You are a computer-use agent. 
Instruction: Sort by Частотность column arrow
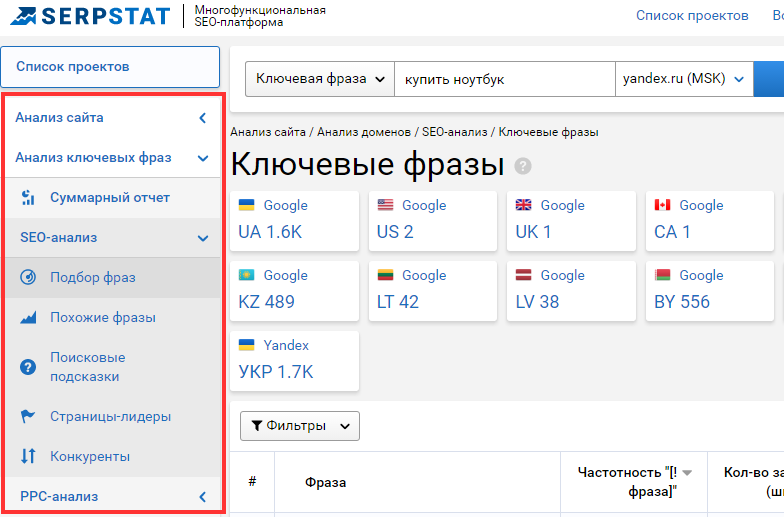[x=687, y=472]
